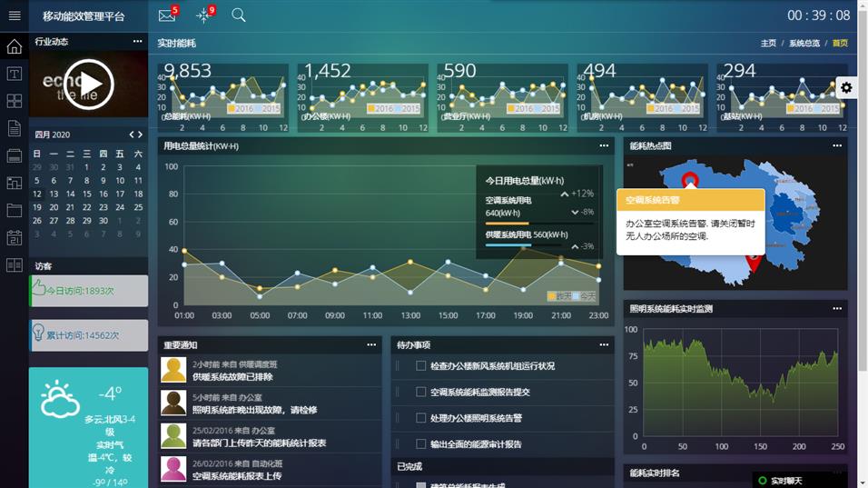Open the notifications icon with badge 9
The height and width of the screenshot is (488, 868).
[203, 15]
